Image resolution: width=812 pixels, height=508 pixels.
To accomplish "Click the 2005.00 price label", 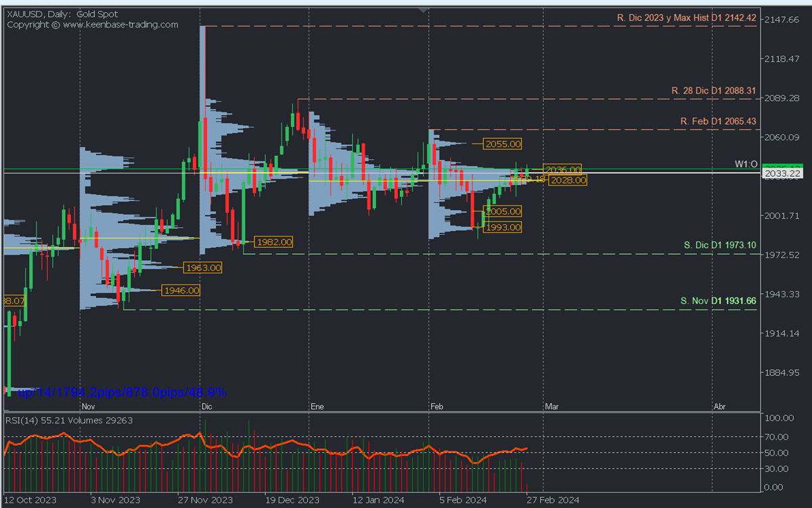I will pyautogui.click(x=503, y=211).
